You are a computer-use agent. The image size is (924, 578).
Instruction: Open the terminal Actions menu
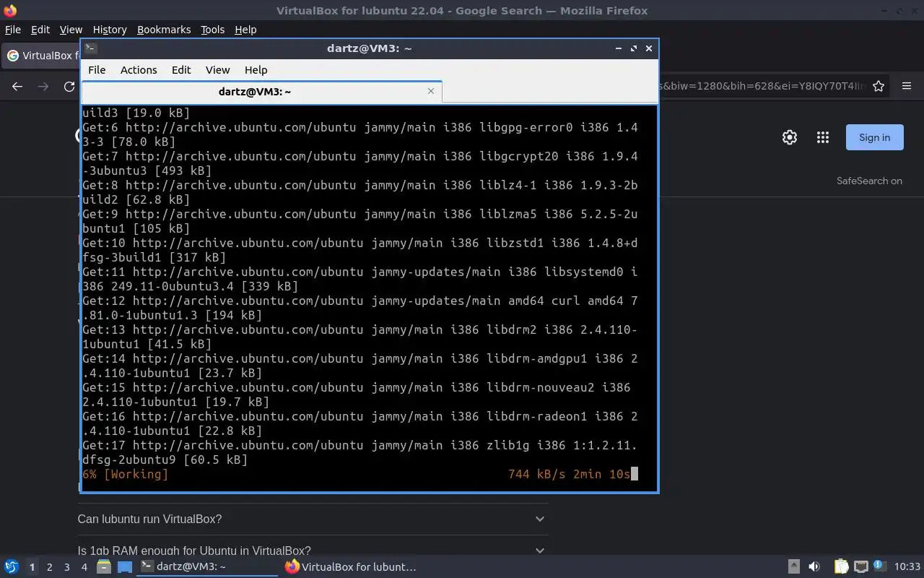pyautogui.click(x=139, y=70)
